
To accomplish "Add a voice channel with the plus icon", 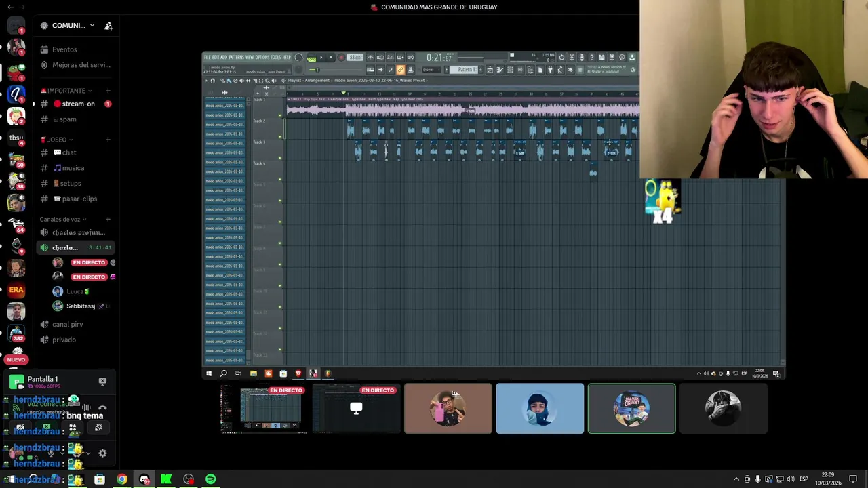I will pyautogui.click(x=108, y=220).
